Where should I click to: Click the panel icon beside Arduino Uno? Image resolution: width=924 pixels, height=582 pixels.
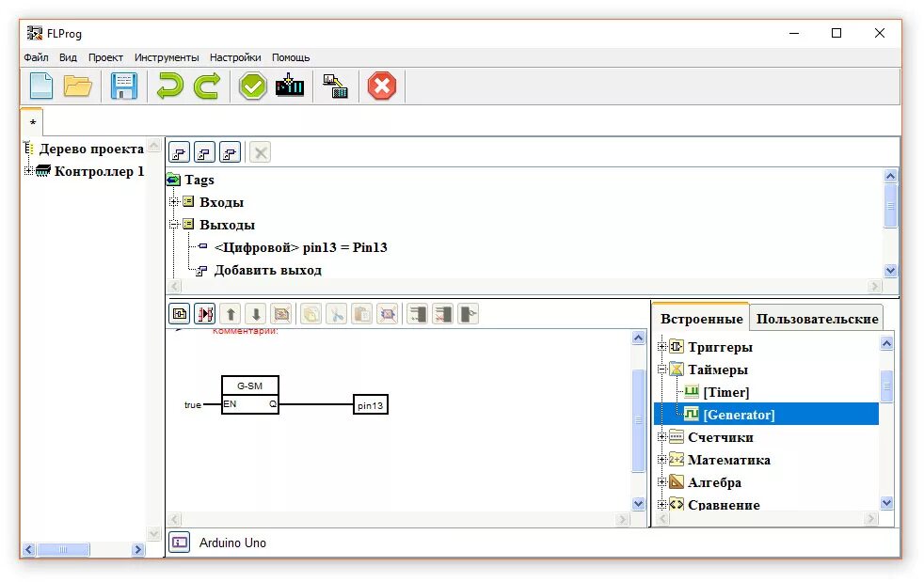pyautogui.click(x=180, y=542)
